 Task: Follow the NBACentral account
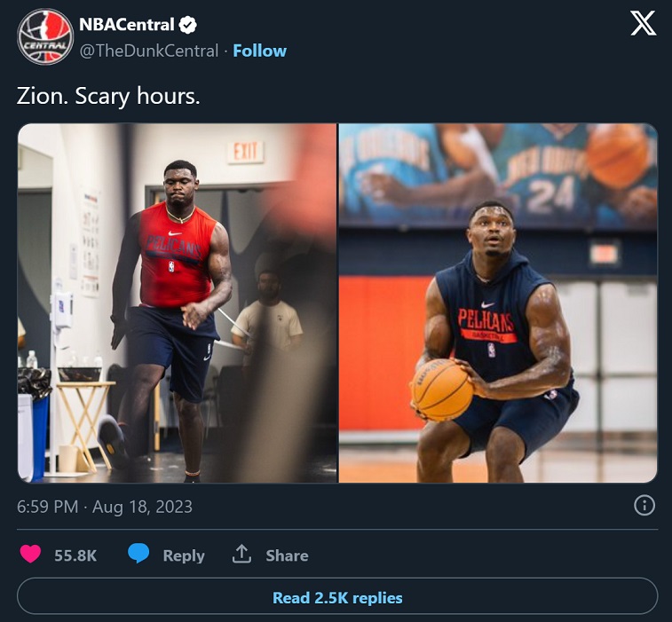261,51
